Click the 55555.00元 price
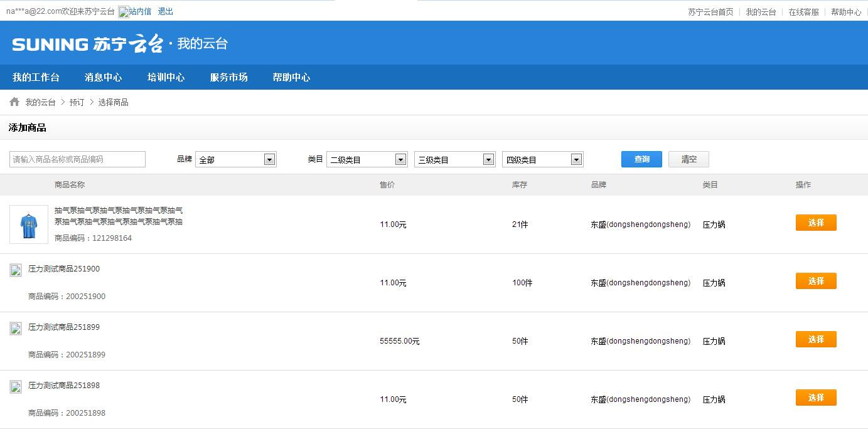This screenshot has width=868, height=432. click(400, 341)
